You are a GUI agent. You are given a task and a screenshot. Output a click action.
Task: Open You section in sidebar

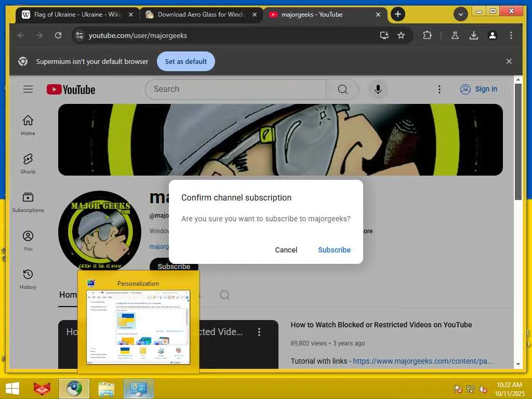pos(28,241)
